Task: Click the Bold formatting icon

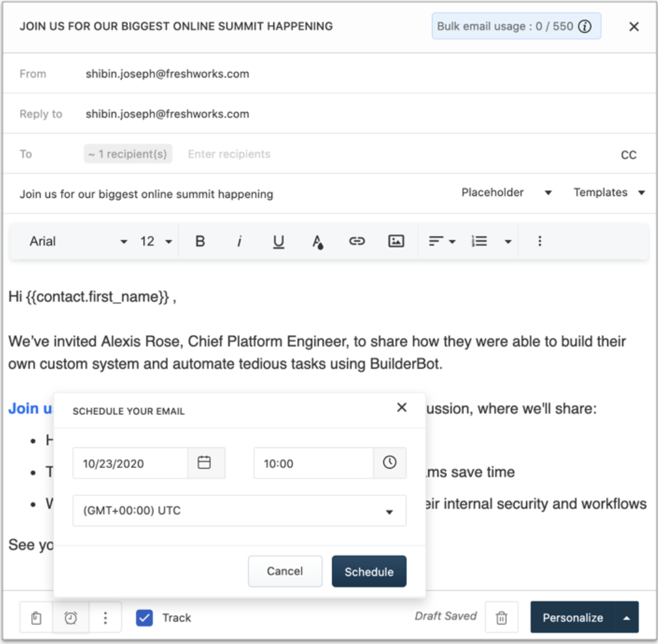Action: 200,241
